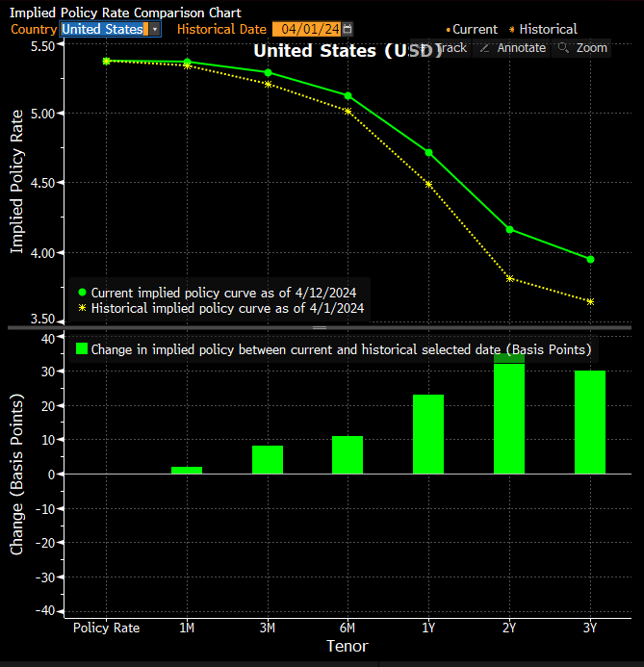Viewport: 644px width, 667px height.
Task: Click the '1M' tenor axis label
Action: 187,628
